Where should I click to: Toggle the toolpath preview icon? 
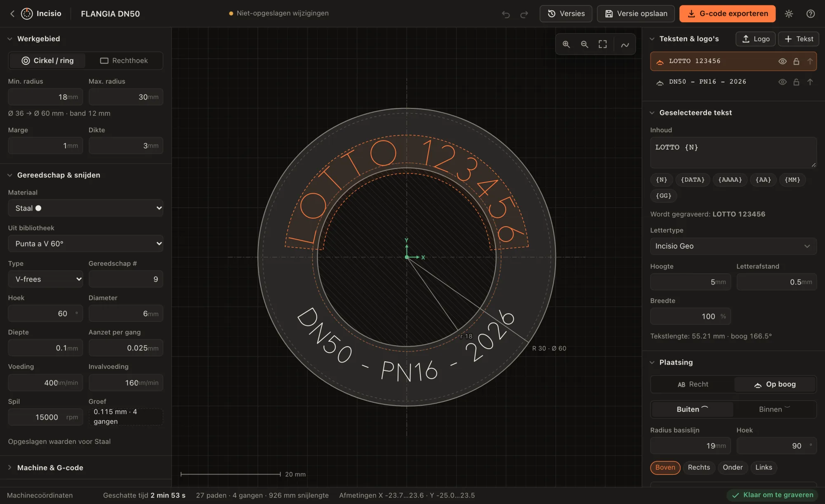(x=625, y=45)
